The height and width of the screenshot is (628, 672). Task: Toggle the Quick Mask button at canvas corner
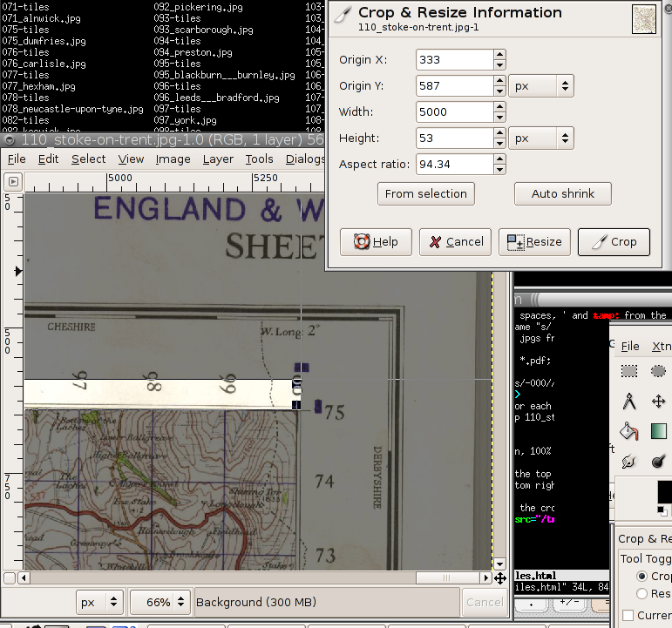pyautogui.click(x=10, y=577)
